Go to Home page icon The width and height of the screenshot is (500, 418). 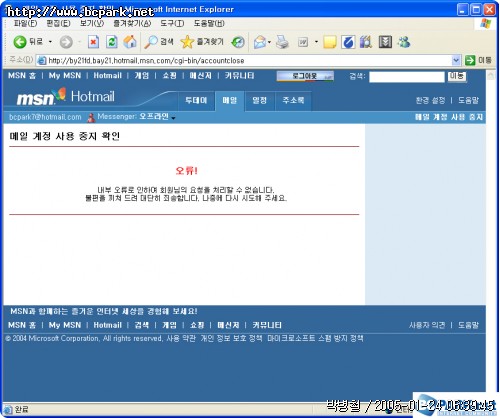click(130, 42)
